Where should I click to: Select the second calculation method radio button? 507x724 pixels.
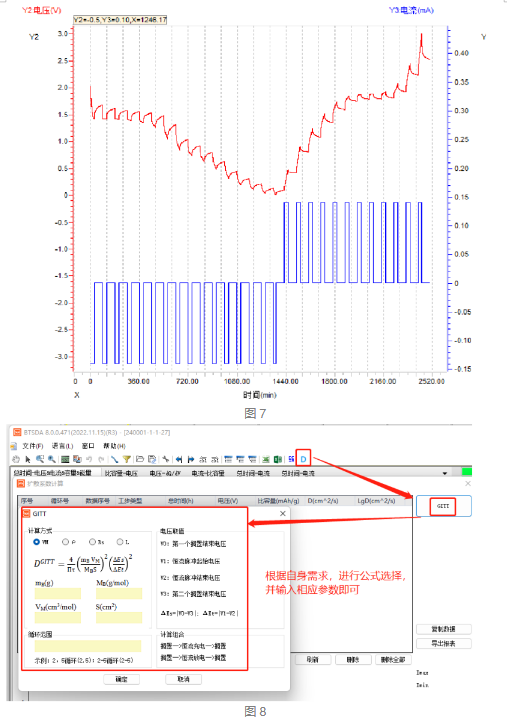[66, 542]
